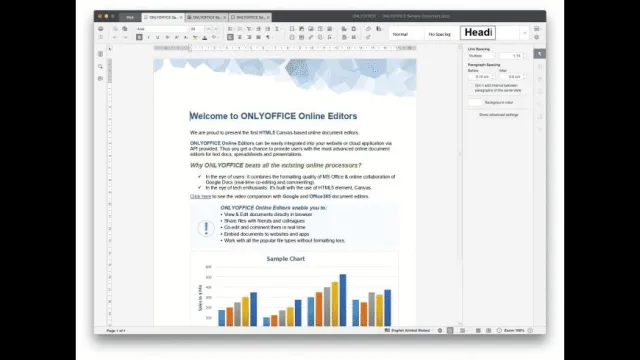
Task: Click the Copy style icon below eraser
Action: (368, 37)
